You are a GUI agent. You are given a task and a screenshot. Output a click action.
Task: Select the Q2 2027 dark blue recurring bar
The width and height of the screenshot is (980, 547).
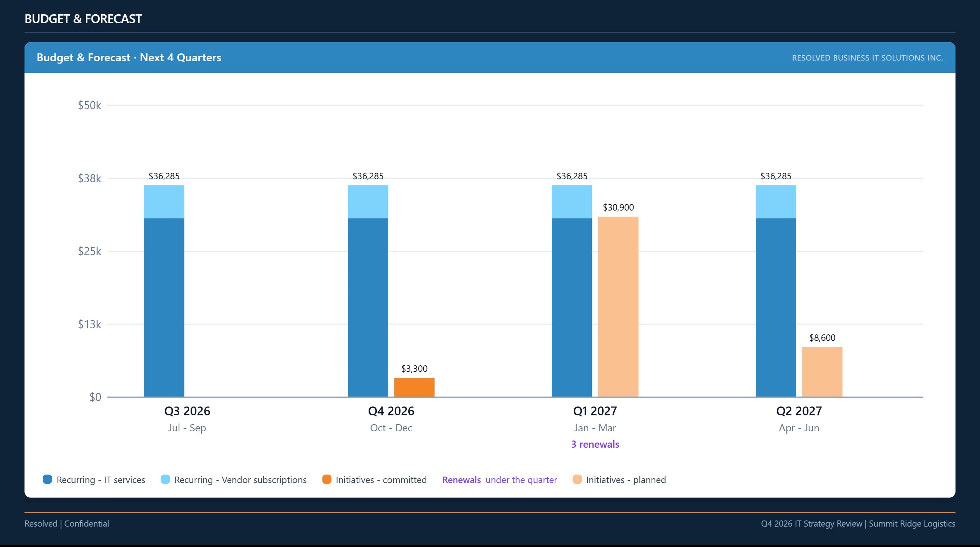click(x=776, y=308)
